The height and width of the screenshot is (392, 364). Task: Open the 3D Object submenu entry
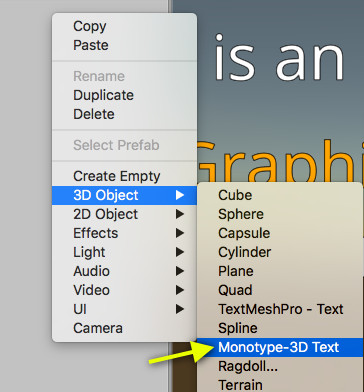124,195
